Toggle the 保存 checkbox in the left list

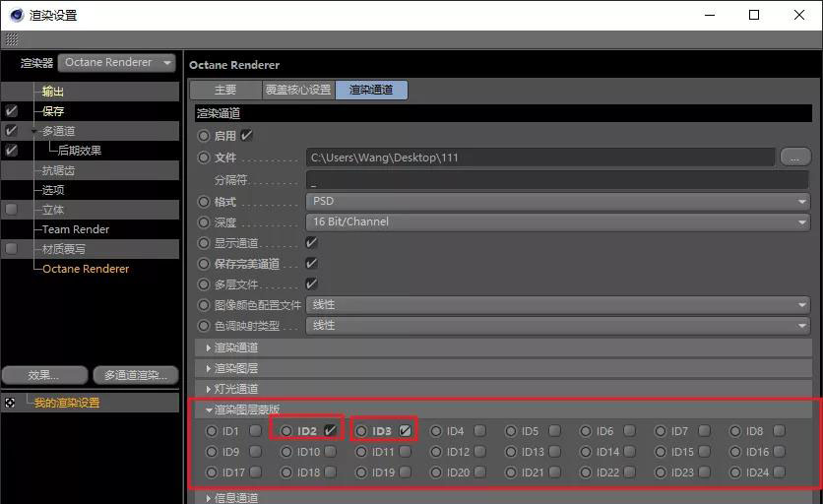(11, 111)
